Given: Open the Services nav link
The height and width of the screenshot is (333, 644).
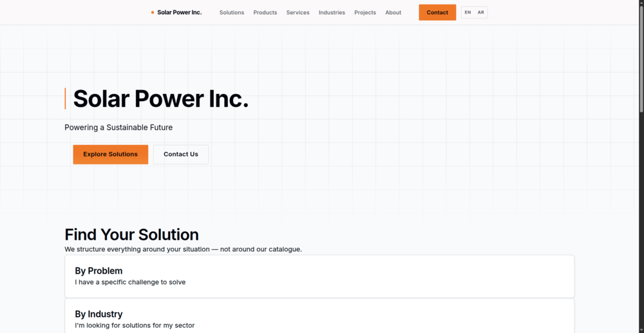Looking at the screenshot, I should click(298, 12).
